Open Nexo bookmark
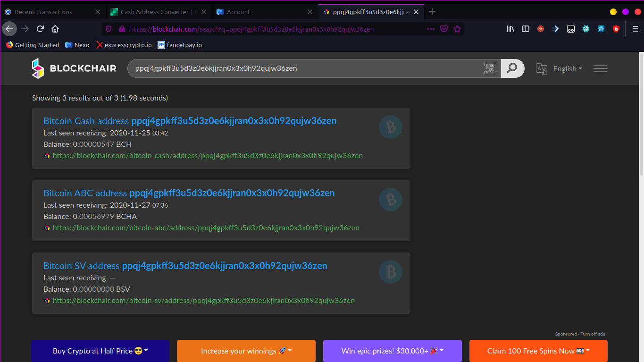644x362 pixels. pos(77,45)
